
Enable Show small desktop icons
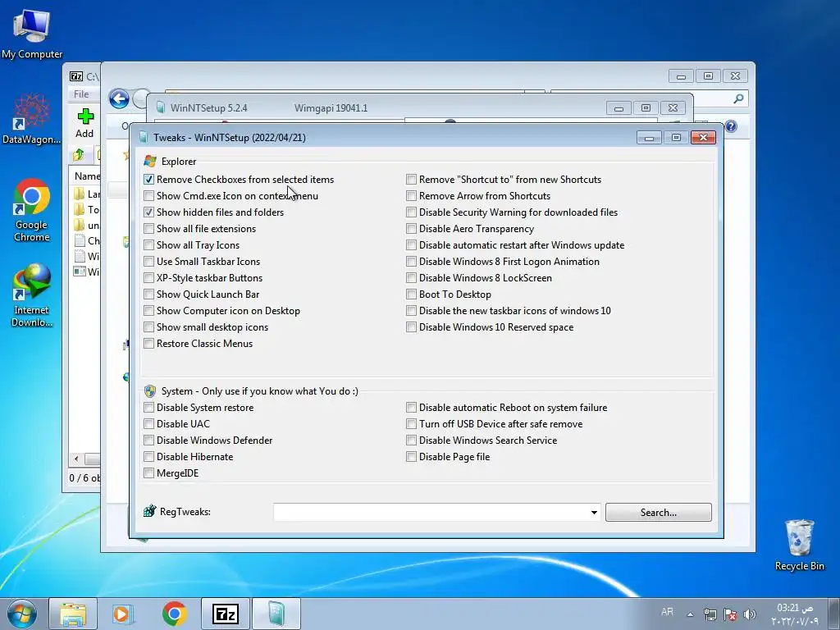point(149,327)
